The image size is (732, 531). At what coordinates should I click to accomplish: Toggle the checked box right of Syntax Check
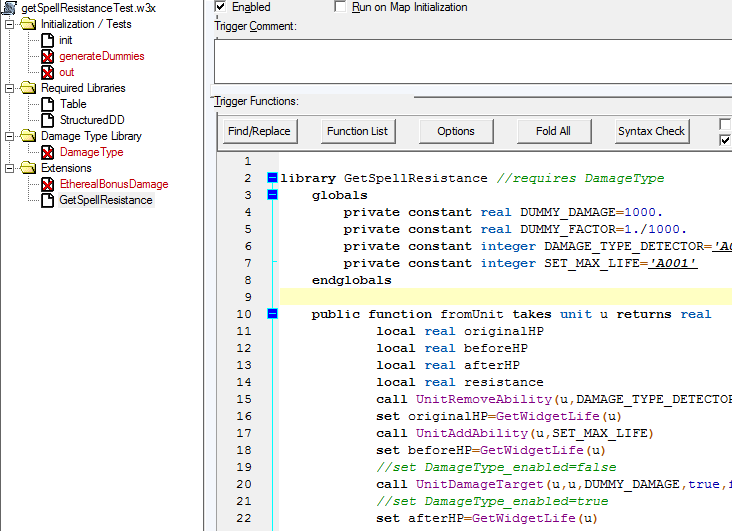[x=725, y=140]
